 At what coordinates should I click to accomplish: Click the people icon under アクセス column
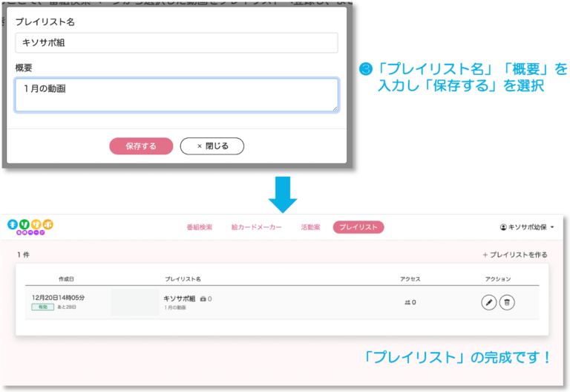pos(407,302)
